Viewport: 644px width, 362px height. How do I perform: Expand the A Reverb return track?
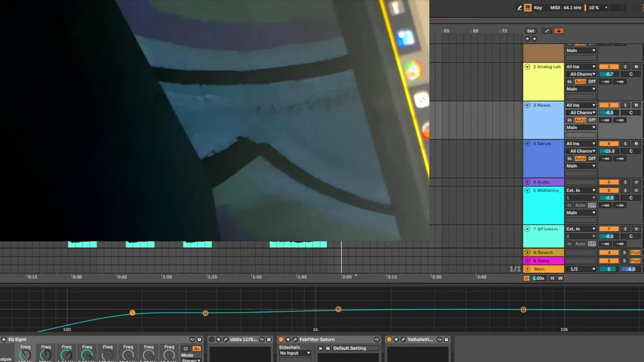pyautogui.click(x=527, y=252)
